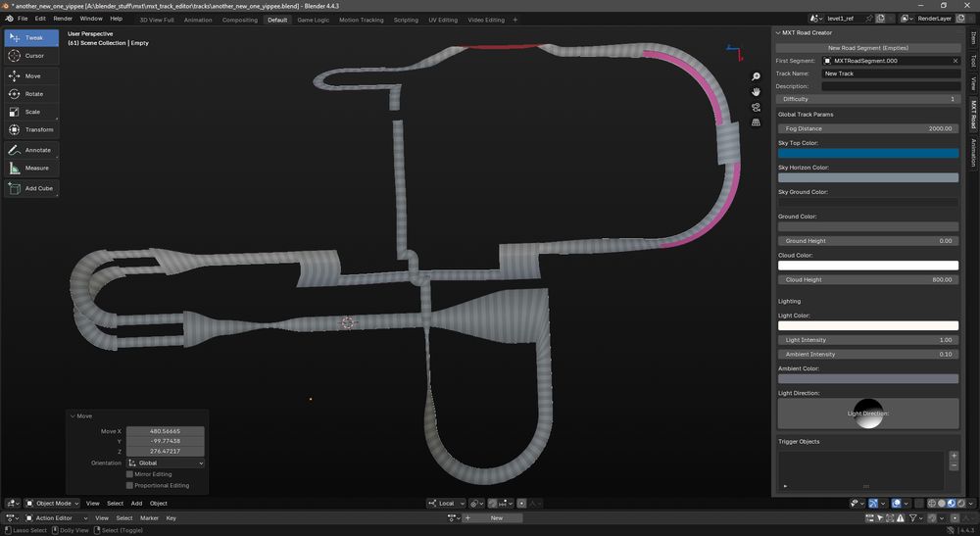Switch to material preview shading
This screenshot has width=980, height=536.
[952, 504]
